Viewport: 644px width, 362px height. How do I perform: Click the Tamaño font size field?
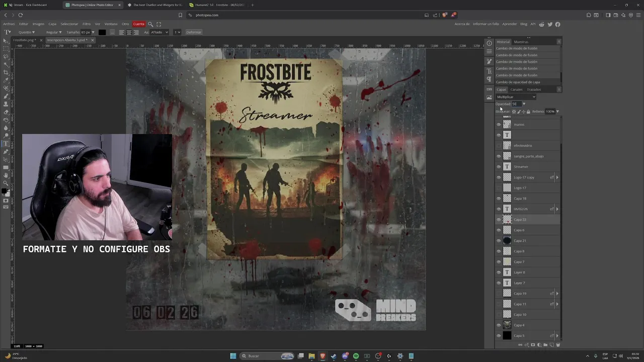point(86,32)
